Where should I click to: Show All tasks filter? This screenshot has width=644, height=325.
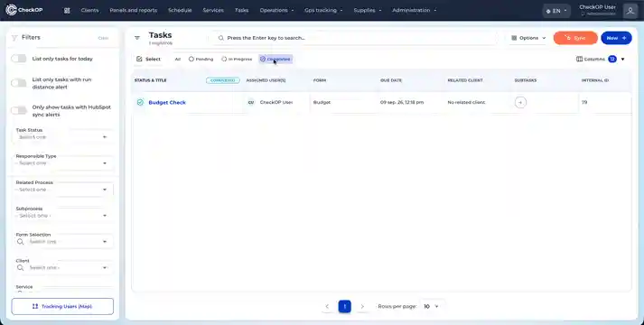coord(177,59)
